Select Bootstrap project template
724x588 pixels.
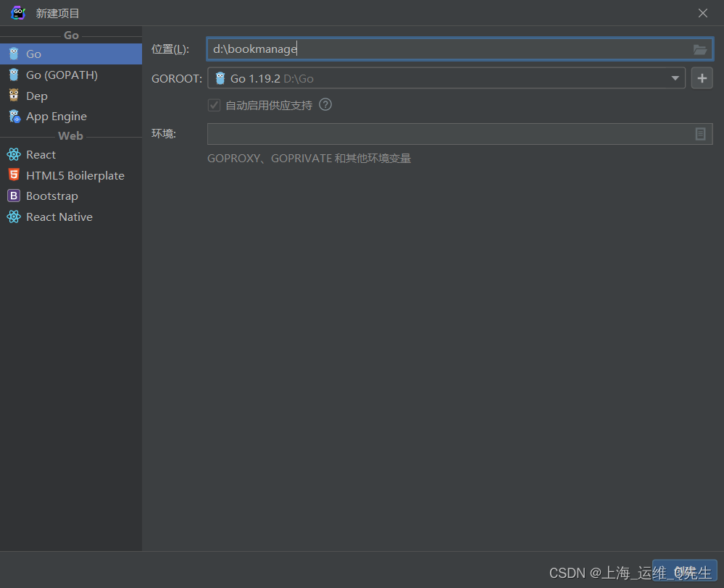[x=70, y=196]
